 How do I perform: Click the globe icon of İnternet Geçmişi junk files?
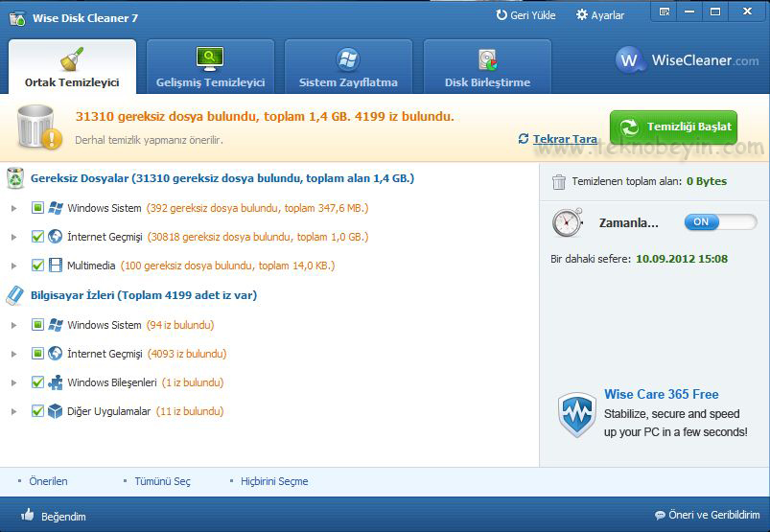[56, 237]
